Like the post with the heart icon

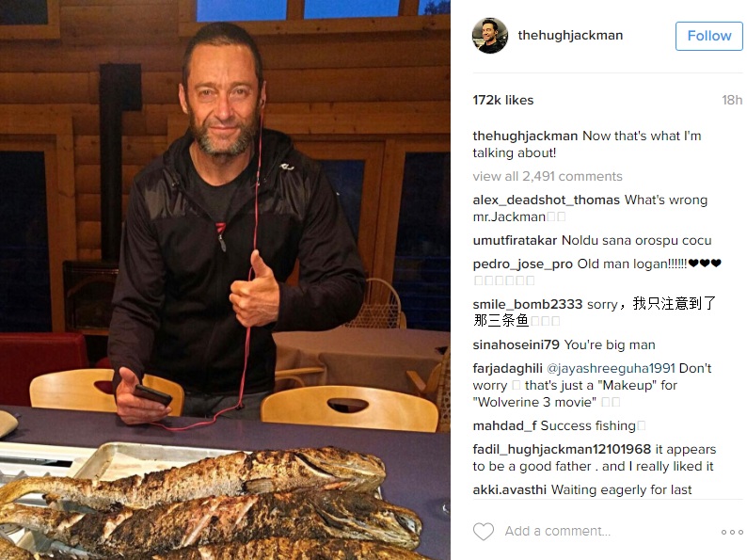pyautogui.click(x=483, y=532)
